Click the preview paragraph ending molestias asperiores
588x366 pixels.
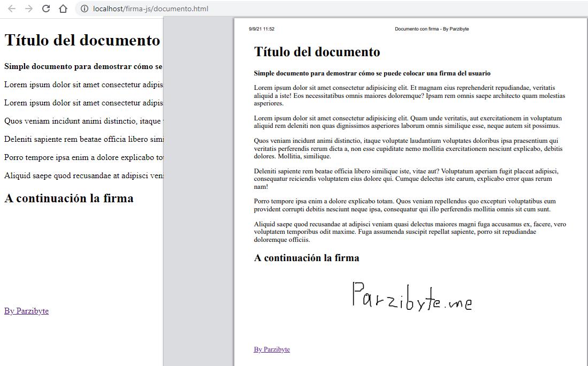coord(409,95)
